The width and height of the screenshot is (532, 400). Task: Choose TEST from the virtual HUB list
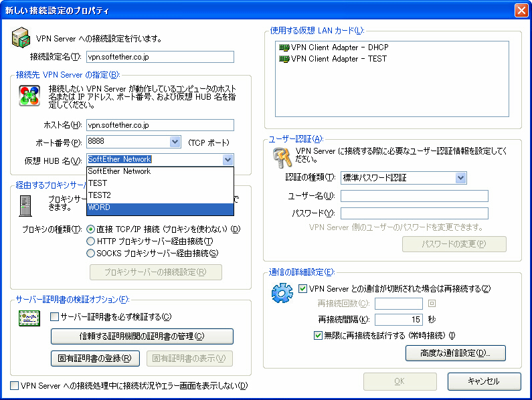click(x=160, y=183)
